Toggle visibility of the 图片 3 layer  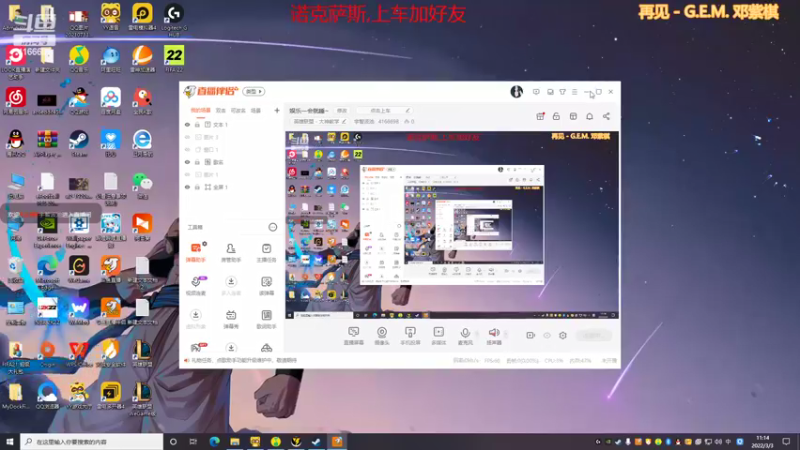(x=187, y=137)
